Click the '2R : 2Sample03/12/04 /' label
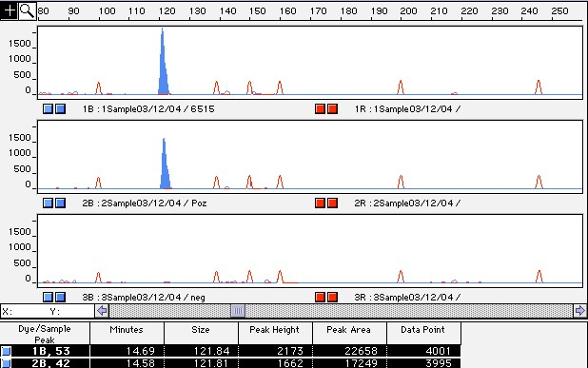Screen dimensions: 588x368 pyautogui.click(x=407, y=203)
